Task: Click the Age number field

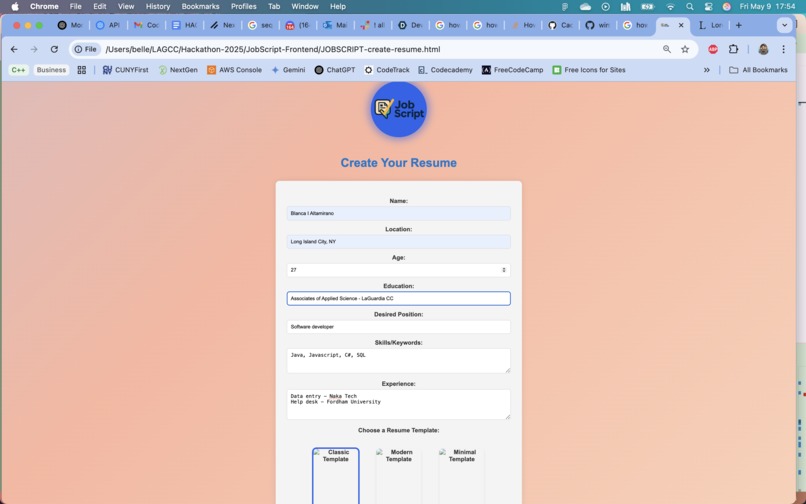Action: (398, 270)
